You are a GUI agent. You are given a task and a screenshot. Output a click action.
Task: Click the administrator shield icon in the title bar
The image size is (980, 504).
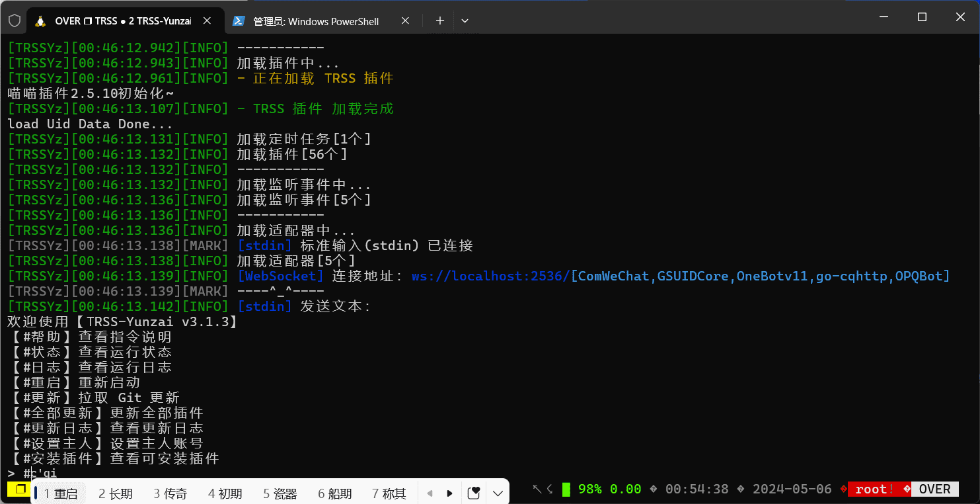point(13,21)
